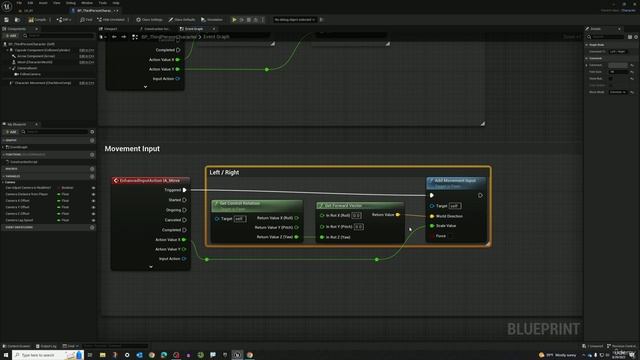The image size is (640, 360).
Task: Click the Unreal Engine logo icon
Action: coord(7,6)
